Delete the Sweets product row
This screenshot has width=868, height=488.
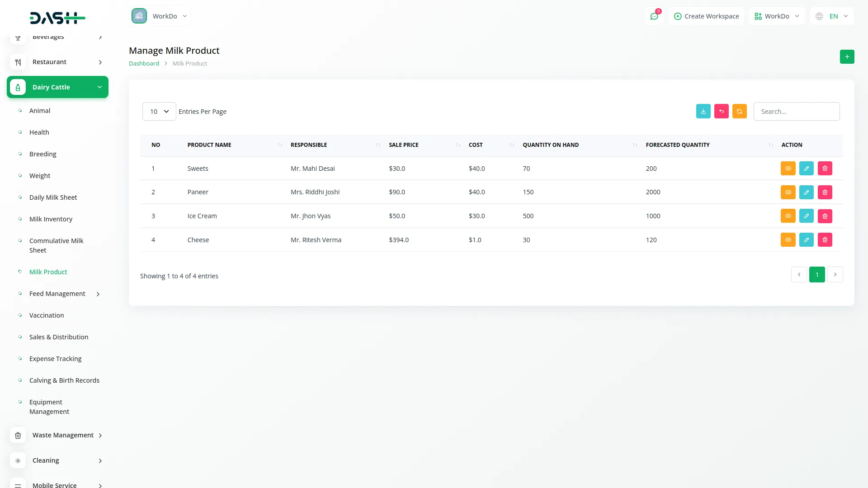[825, 169]
